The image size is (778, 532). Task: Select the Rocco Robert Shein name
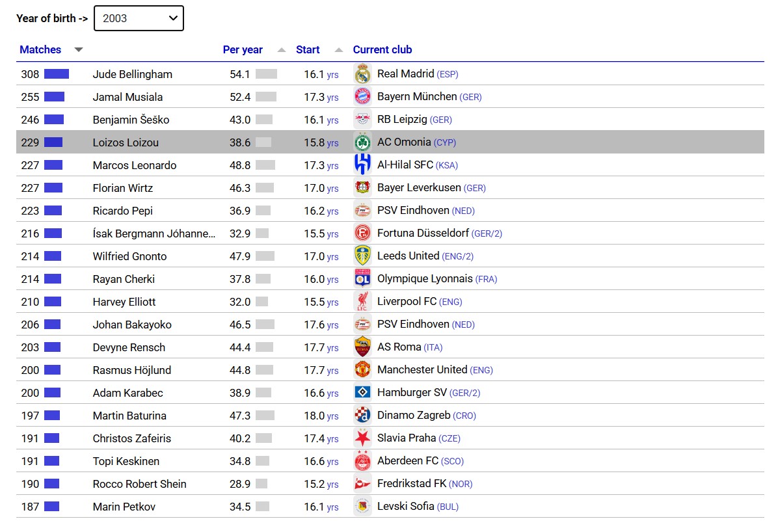tap(139, 484)
